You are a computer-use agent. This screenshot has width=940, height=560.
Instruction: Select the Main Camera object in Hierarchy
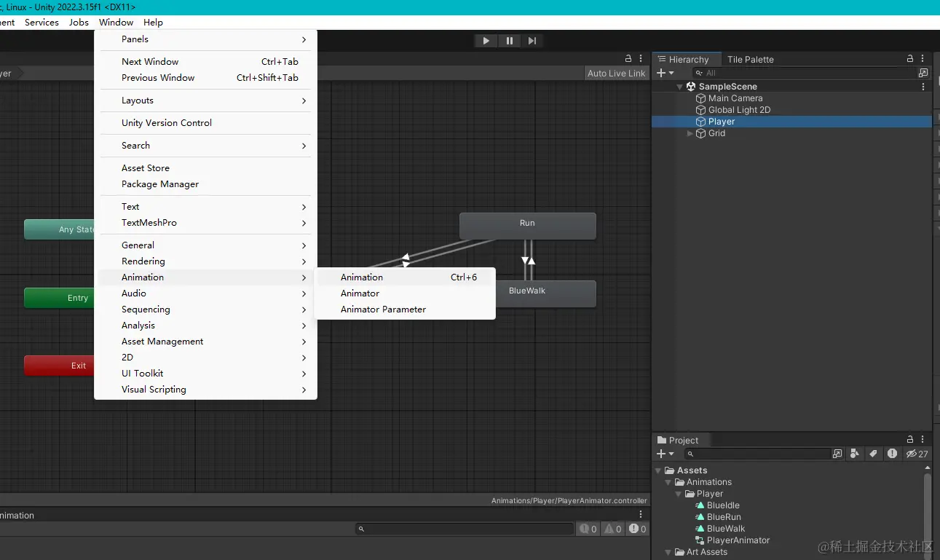pyautogui.click(x=735, y=98)
